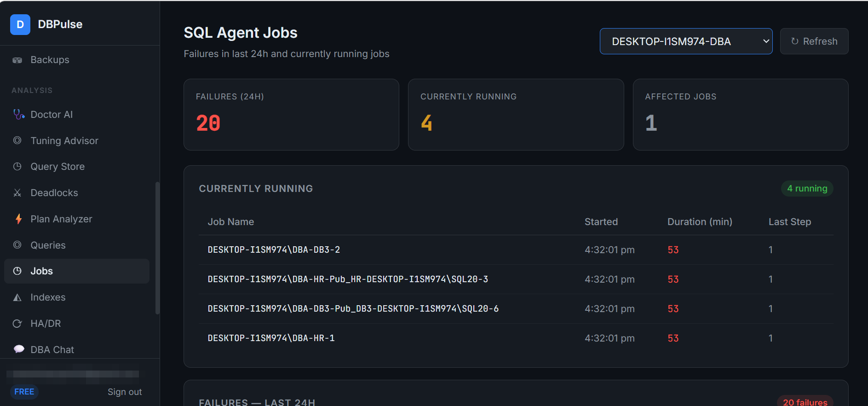The width and height of the screenshot is (868, 406).
Task: Click the Failures (24H) stat card
Action: pos(291,115)
